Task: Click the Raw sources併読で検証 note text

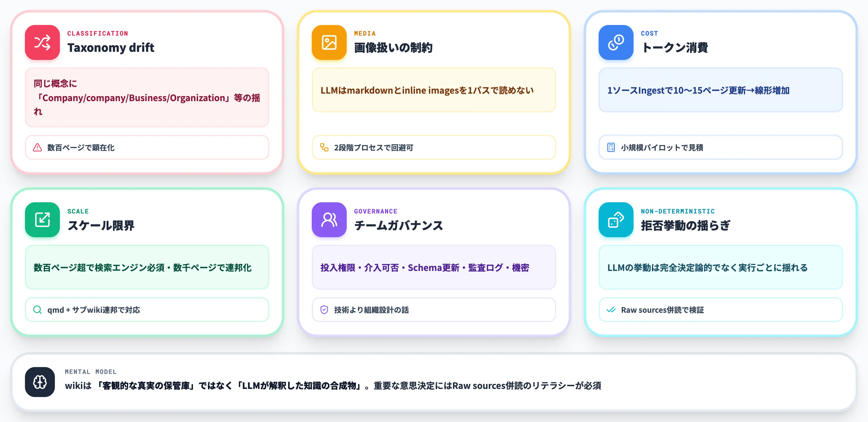Action: 663,310
